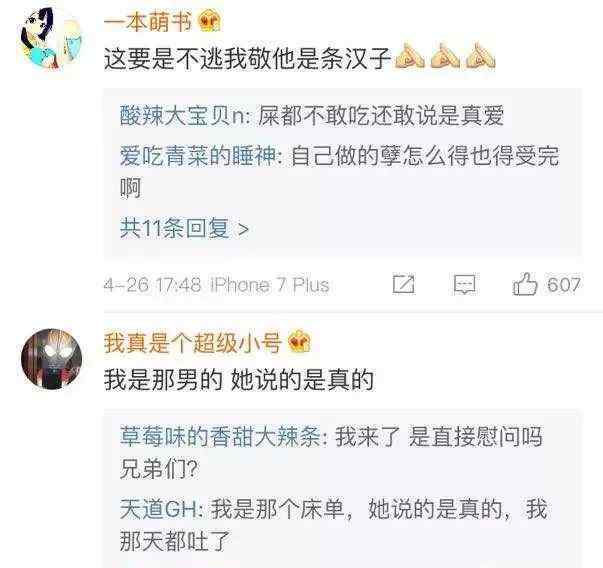Visit replier 草莓味的香甜大辣条 profile
The width and height of the screenshot is (603, 568).
click(x=220, y=437)
